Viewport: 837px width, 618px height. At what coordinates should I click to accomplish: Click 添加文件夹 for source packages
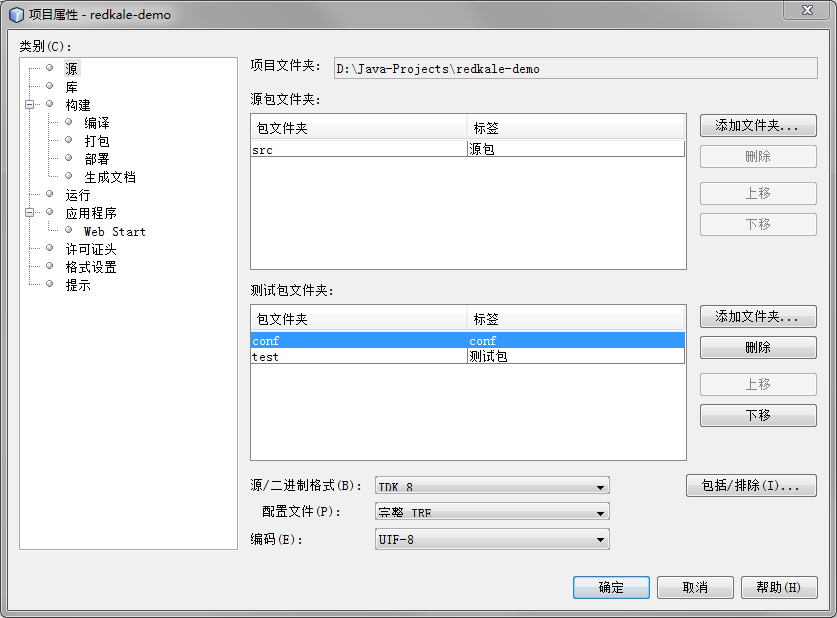(757, 126)
